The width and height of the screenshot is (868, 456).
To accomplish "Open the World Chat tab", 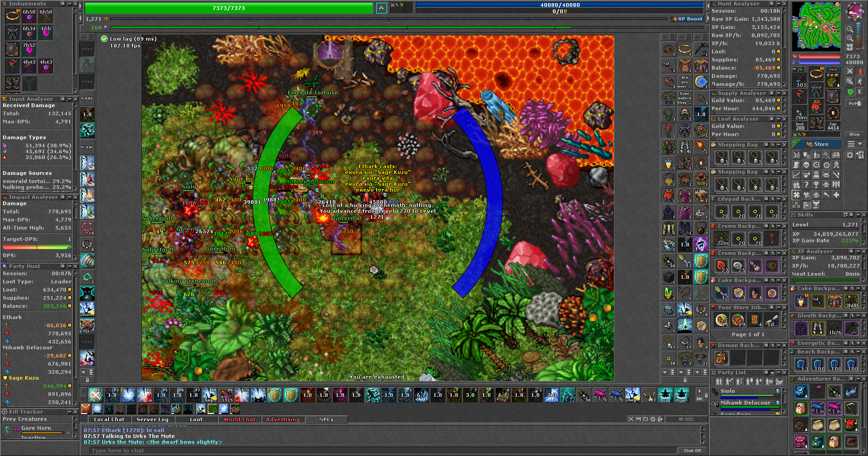I will click(240, 419).
